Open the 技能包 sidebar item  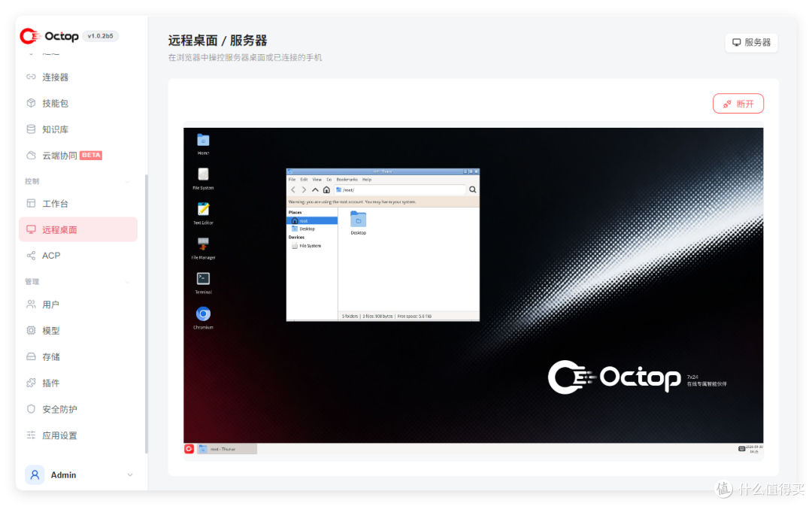[77, 103]
